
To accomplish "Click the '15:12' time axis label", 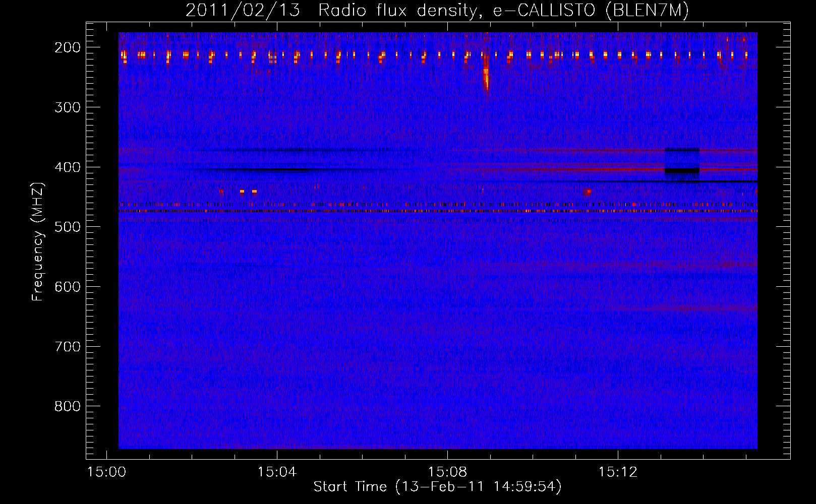I will [x=618, y=472].
